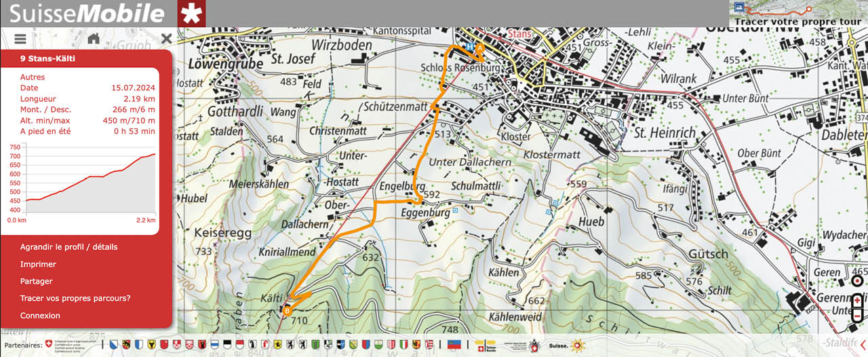Click the home icon in the sidebar

[x=94, y=39]
